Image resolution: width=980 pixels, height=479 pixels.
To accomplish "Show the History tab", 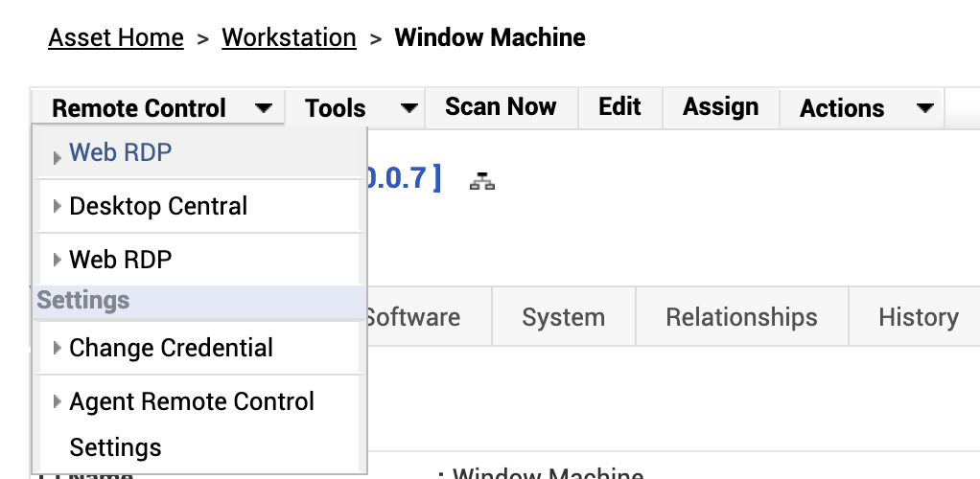I will (918, 317).
